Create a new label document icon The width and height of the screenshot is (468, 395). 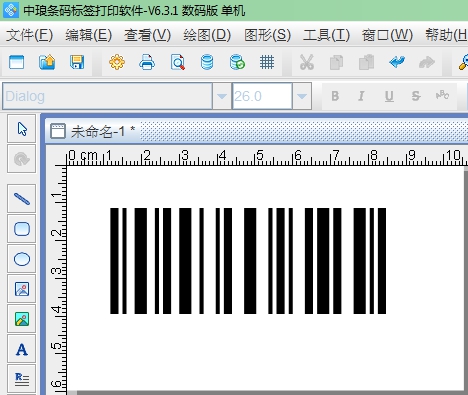[16, 62]
